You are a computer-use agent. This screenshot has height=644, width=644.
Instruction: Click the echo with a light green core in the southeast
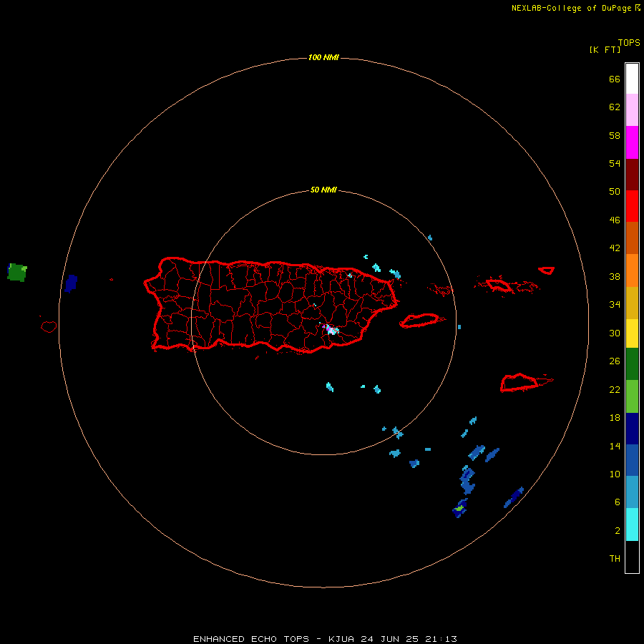click(460, 509)
